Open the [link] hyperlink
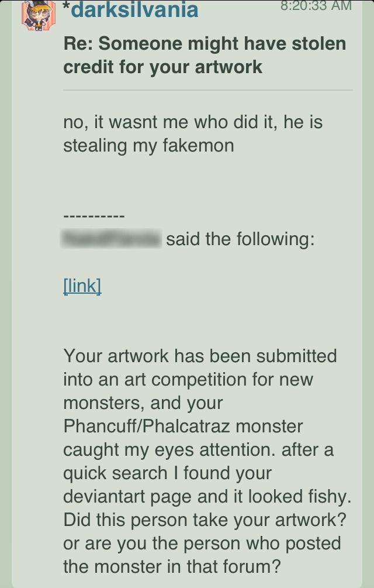The image size is (374, 588). pos(82,286)
